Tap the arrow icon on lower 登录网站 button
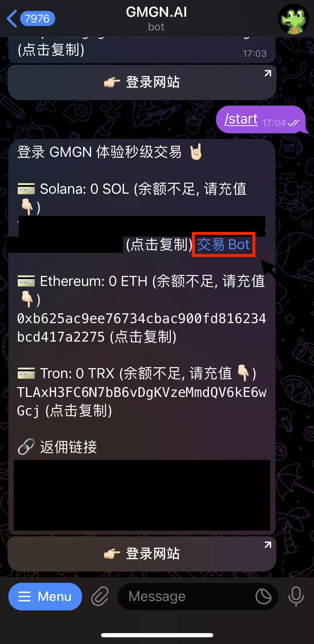The height and width of the screenshot is (644, 314). click(268, 544)
